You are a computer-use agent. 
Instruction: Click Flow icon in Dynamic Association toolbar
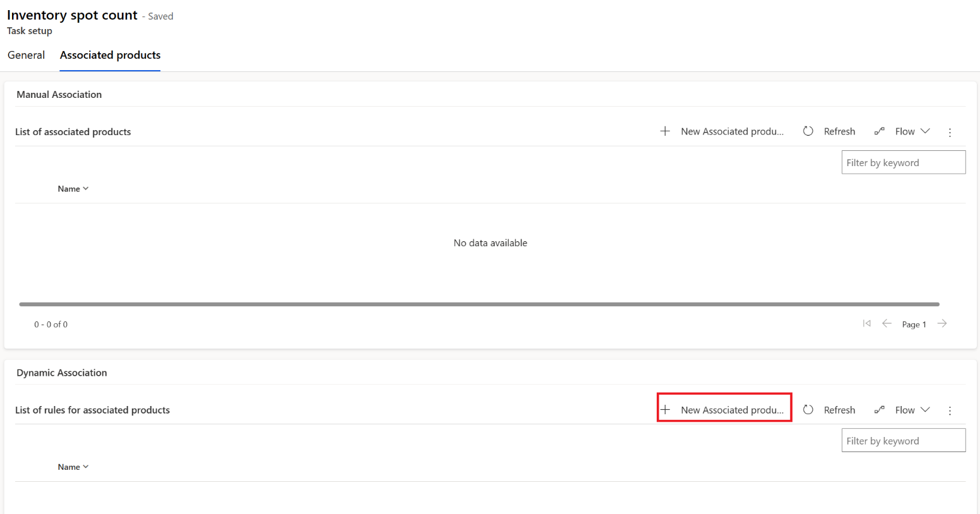879,410
